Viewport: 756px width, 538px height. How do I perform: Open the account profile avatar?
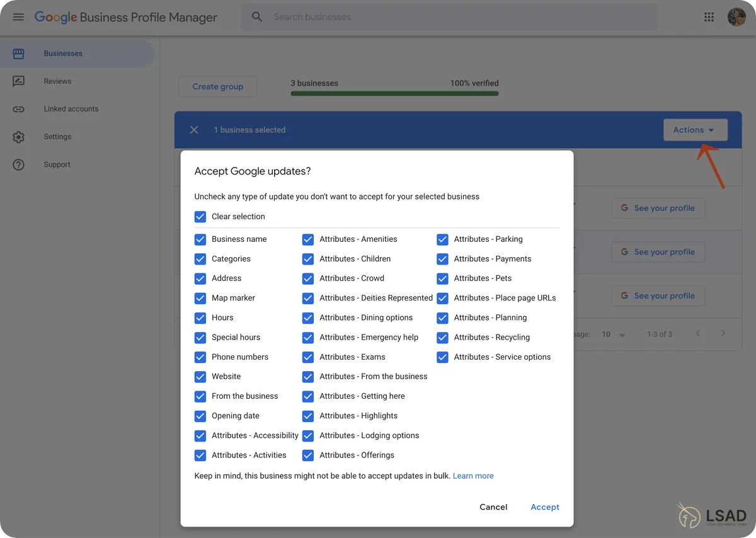[736, 17]
